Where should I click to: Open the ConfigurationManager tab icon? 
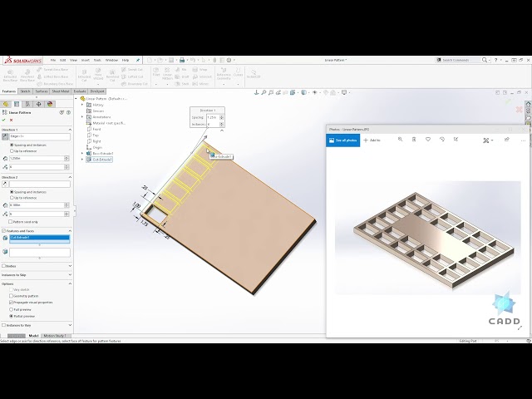[27, 104]
